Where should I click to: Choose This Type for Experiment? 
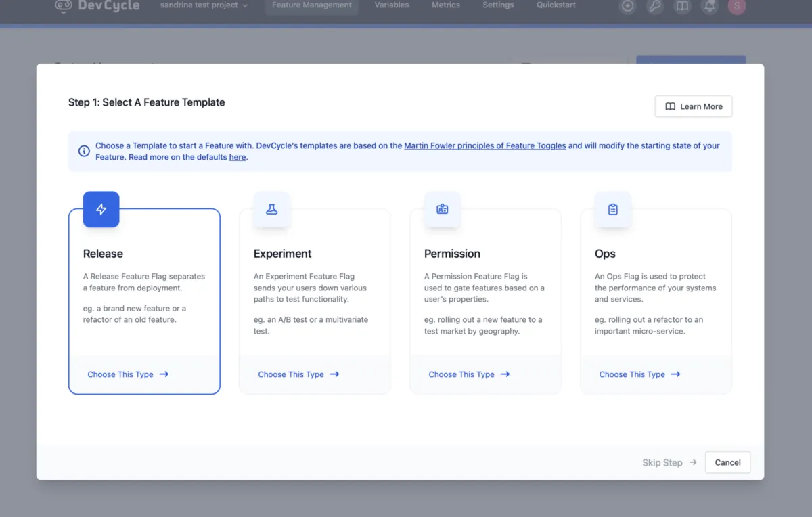[298, 374]
